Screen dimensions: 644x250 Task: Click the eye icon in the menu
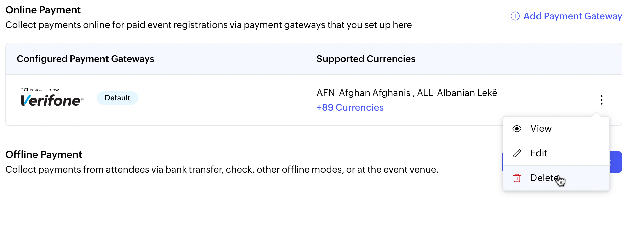coord(517,129)
